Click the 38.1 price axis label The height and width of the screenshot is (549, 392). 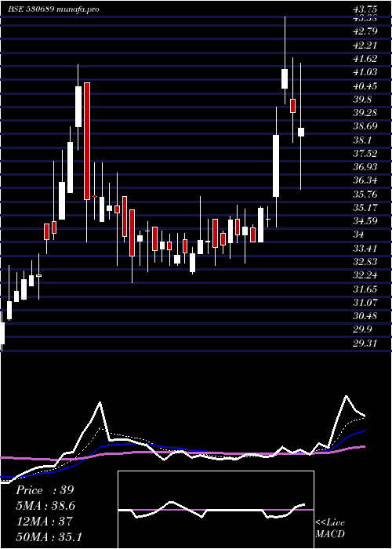click(362, 140)
